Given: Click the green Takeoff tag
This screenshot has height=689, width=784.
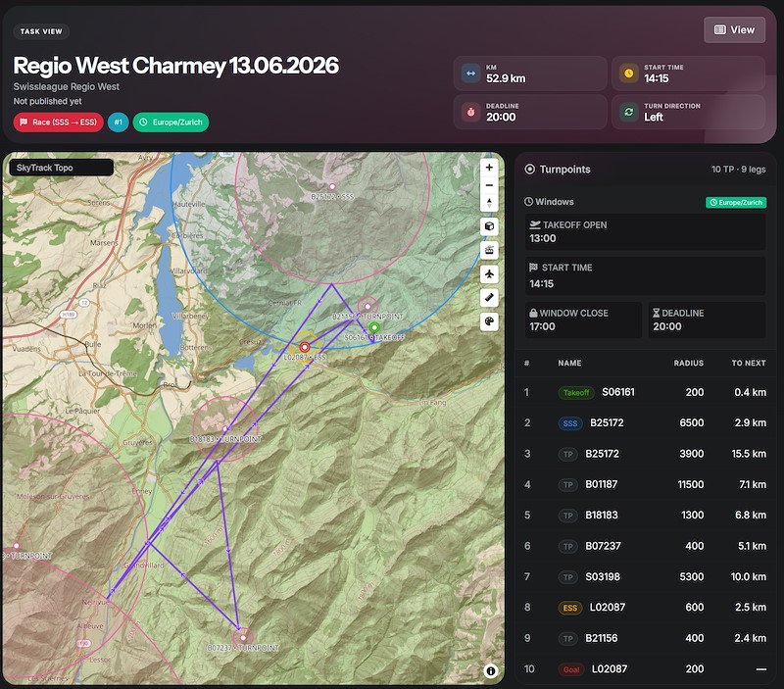Looking at the screenshot, I should pyautogui.click(x=576, y=392).
